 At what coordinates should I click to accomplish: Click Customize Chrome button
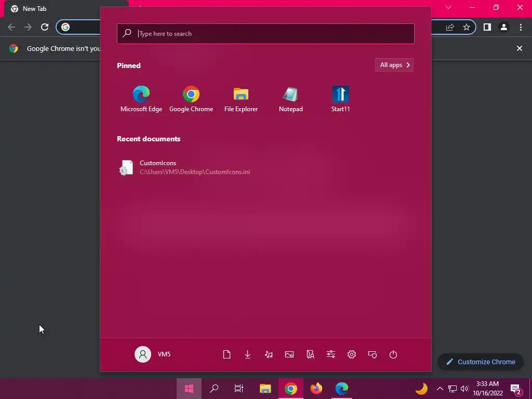click(x=481, y=362)
